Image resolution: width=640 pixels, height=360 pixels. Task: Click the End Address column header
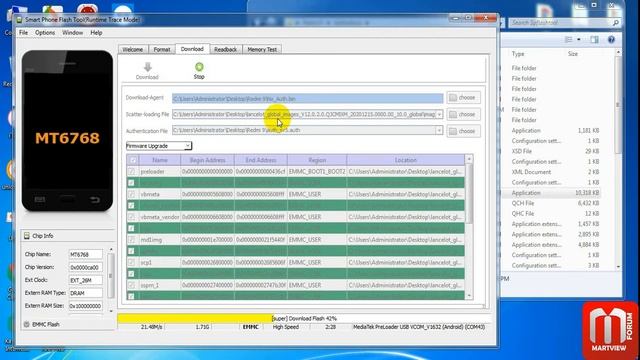pyautogui.click(x=261, y=160)
